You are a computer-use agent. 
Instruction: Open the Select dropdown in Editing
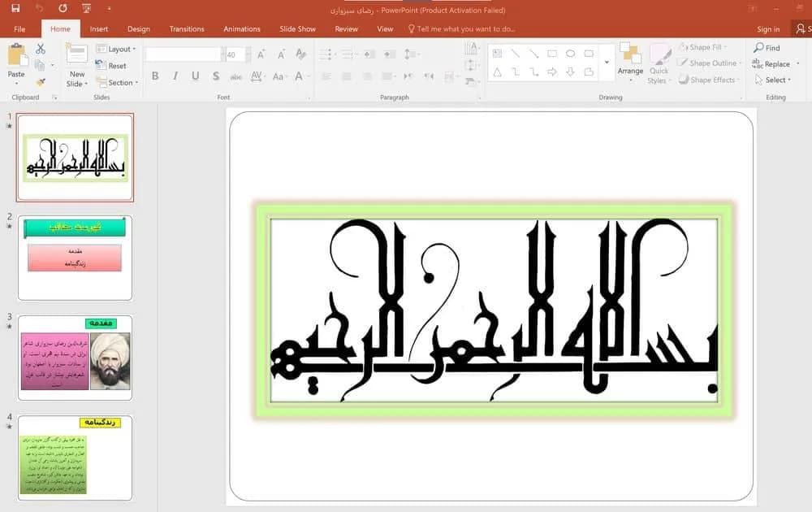773,80
